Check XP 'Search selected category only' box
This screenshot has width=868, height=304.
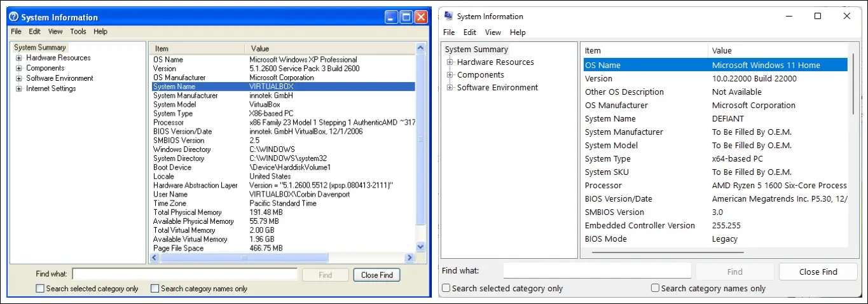click(x=41, y=288)
